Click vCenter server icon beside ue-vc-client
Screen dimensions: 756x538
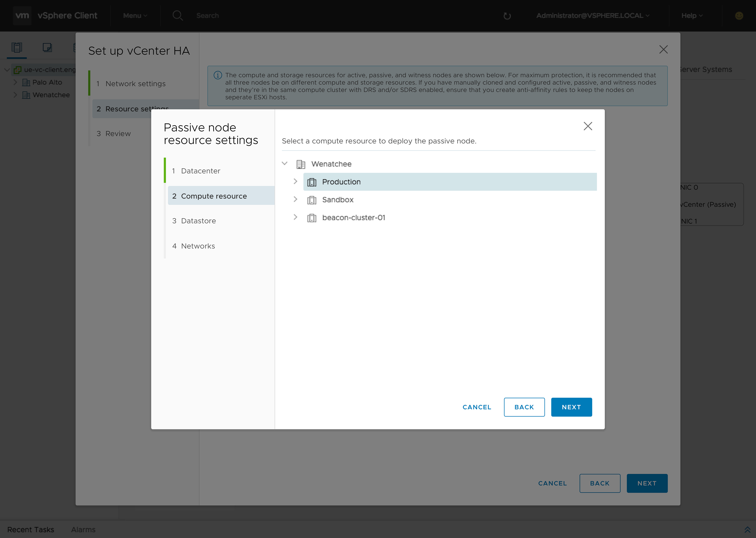pyautogui.click(x=18, y=70)
